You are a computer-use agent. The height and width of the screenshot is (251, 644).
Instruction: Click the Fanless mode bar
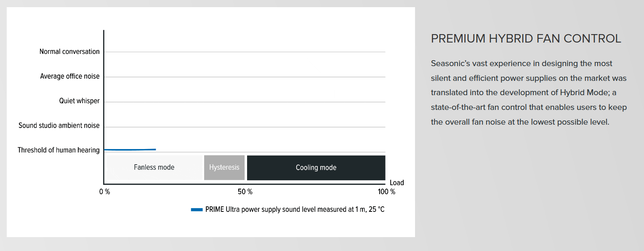tap(154, 168)
